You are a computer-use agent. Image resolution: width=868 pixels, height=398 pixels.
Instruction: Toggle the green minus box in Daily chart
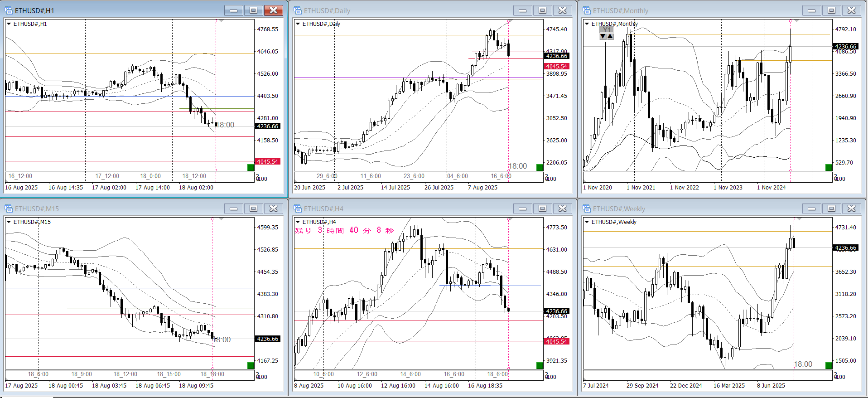(540, 168)
